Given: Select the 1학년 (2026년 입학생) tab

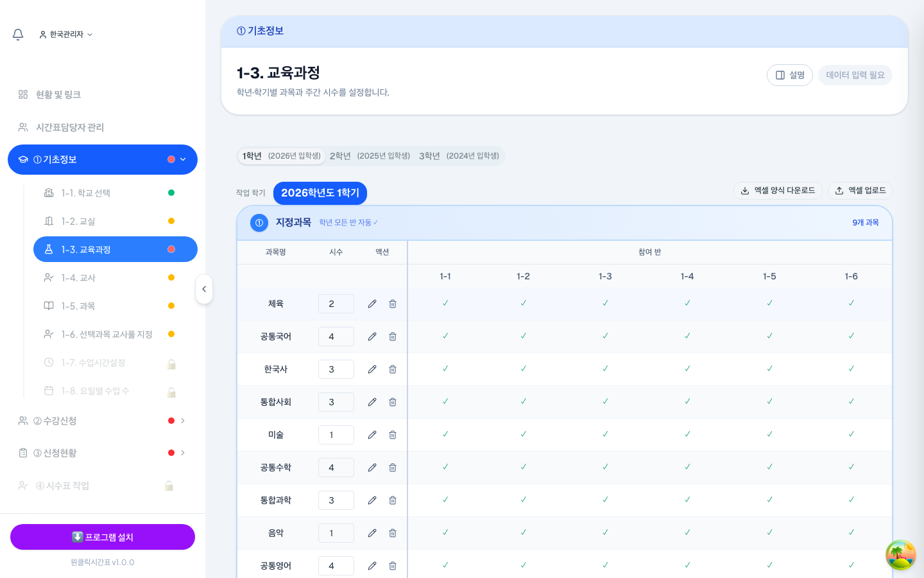Looking at the screenshot, I should [x=282, y=156].
